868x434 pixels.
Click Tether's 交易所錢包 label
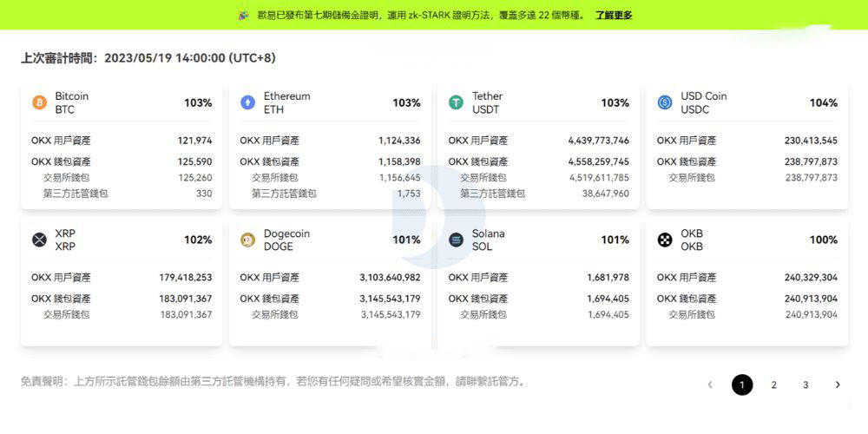click(483, 178)
